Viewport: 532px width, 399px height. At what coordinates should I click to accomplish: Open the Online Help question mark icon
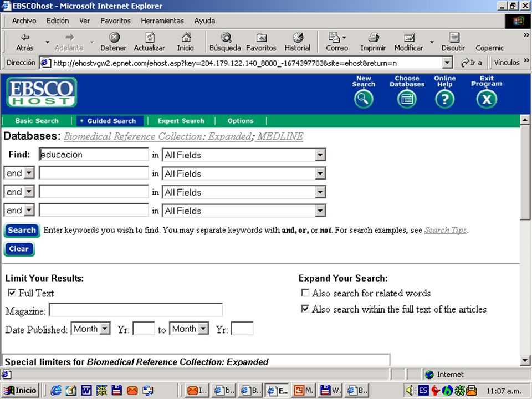(445, 99)
